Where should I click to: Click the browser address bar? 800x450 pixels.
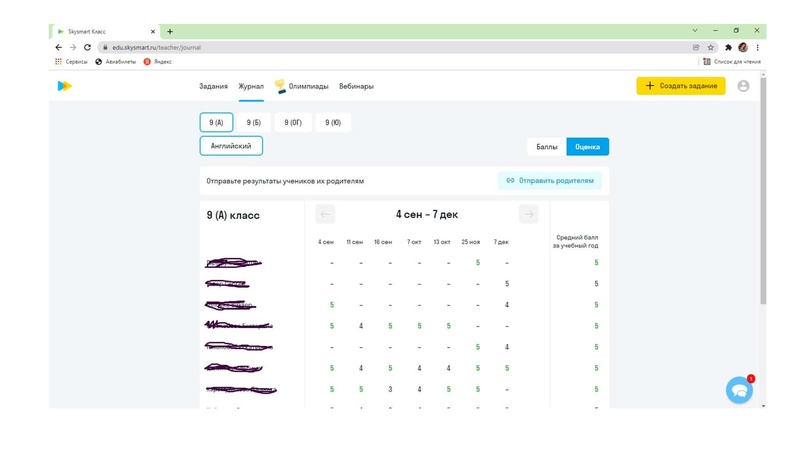click(x=390, y=47)
